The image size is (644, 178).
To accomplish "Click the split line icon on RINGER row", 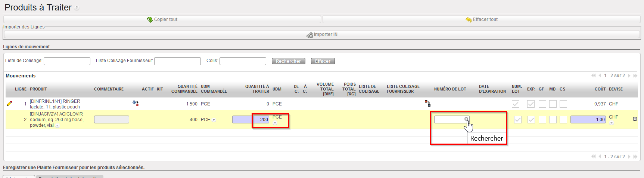I will (427, 103).
